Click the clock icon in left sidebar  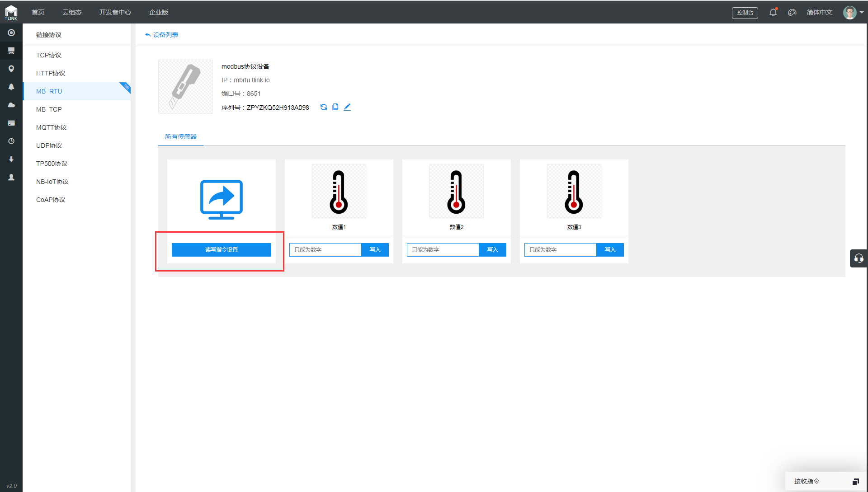[11, 141]
